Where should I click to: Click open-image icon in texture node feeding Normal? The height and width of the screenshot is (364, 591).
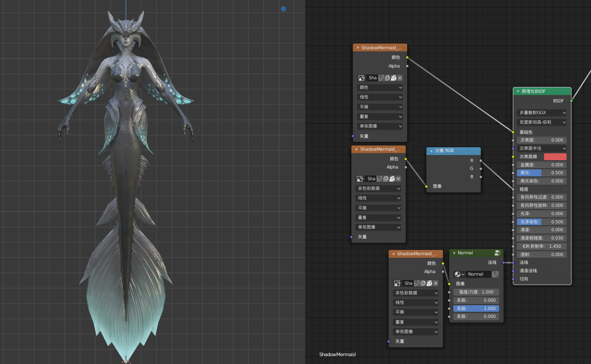429,283
